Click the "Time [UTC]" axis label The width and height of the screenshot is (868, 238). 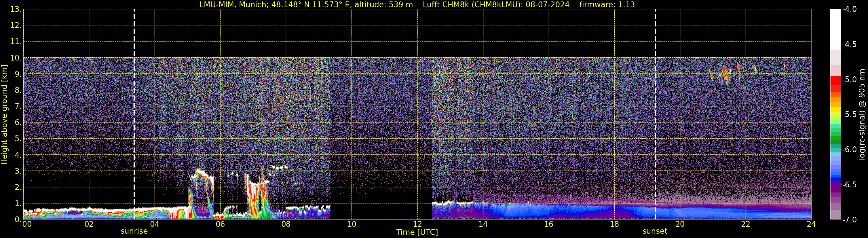[417, 232]
